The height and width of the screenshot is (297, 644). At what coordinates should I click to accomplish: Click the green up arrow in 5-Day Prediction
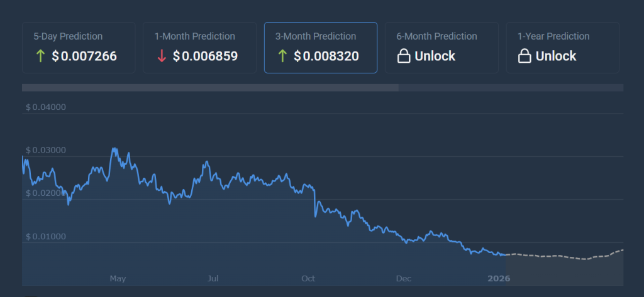pyautogui.click(x=40, y=57)
